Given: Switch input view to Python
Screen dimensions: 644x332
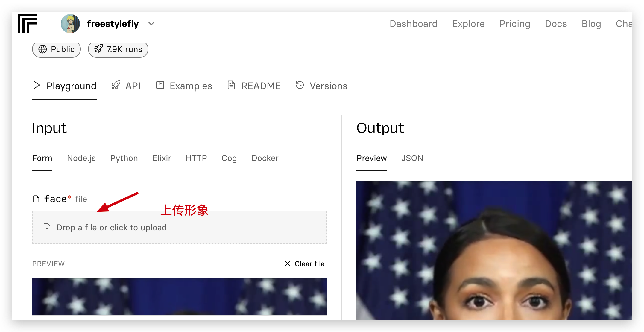Looking at the screenshot, I should pyautogui.click(x=124, y=158).
